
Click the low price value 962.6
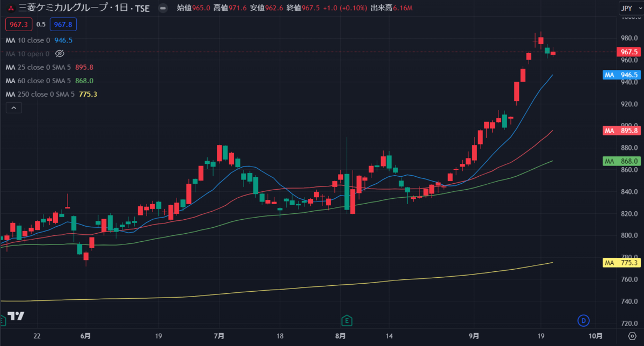[x=274, y=8]
